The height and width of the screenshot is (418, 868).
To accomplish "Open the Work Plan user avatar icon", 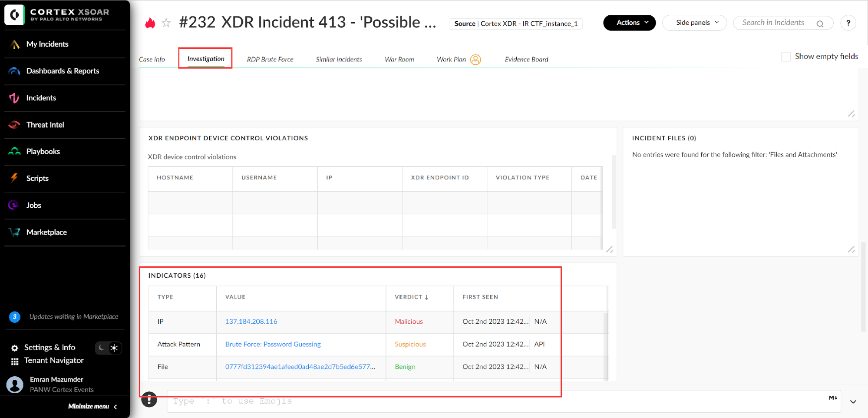I will tap(475, 60).
